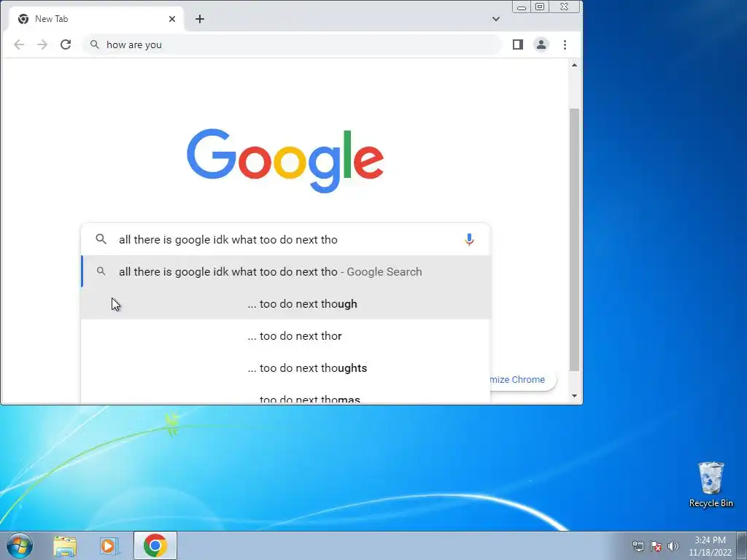Viewport: 747px width, 560px height.
Task: Open the Chrome profile avatar
Action: pos(541,44)
